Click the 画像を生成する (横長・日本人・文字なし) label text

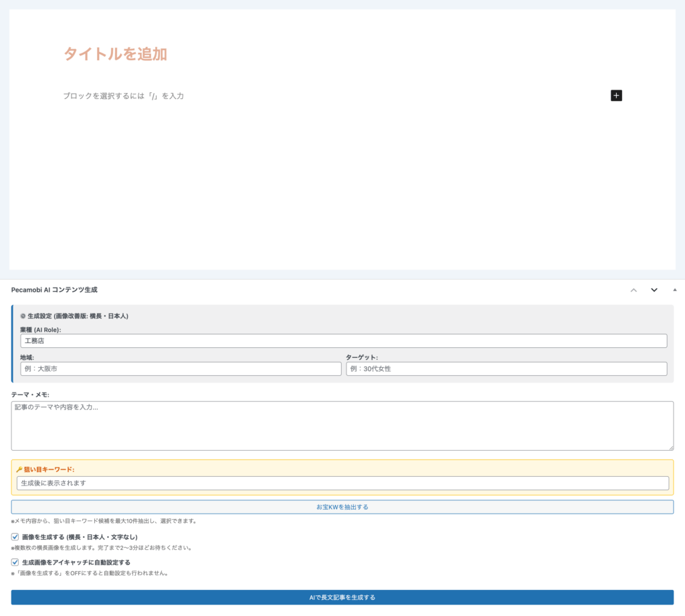[x=80, y=536]
